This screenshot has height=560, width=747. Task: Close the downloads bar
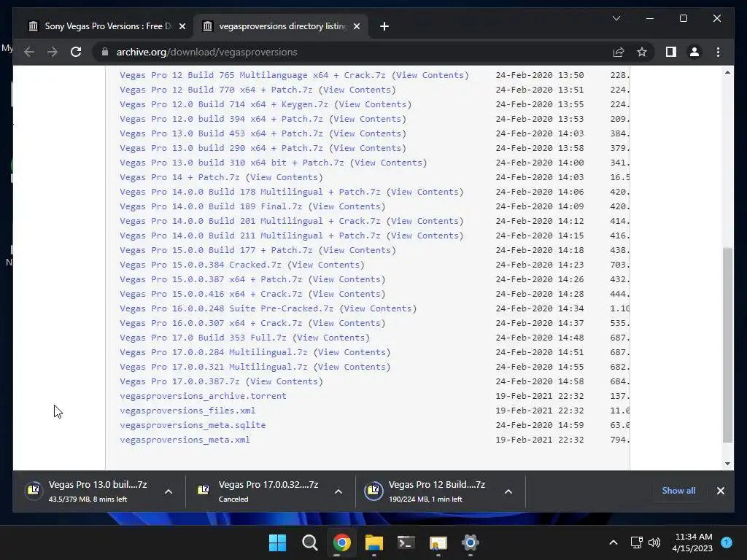(720, 491)
